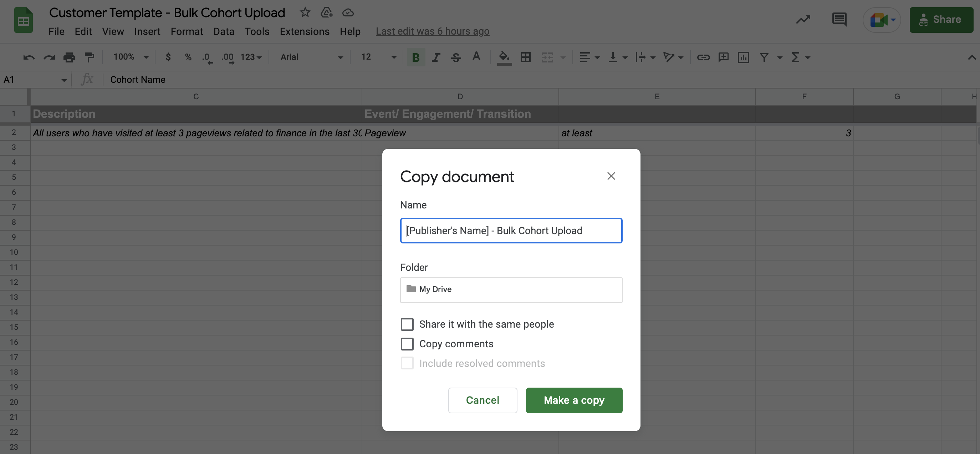This screenshot has width=980, height=454.
Task: Open the borders tool
Action: (525, 57)
